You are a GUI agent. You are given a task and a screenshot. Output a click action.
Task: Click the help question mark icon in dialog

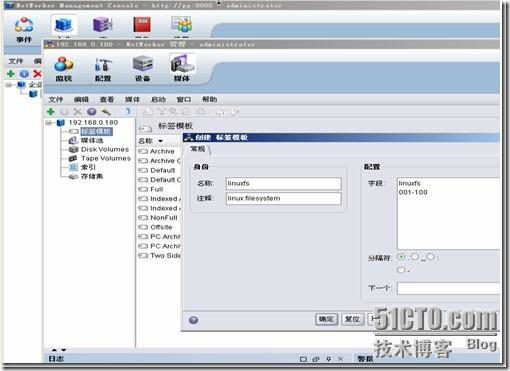(193, 320)
